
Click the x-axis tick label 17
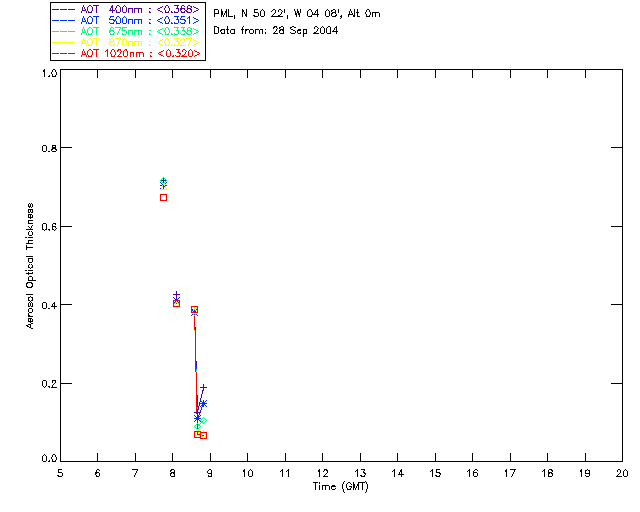tap(510, 473)
